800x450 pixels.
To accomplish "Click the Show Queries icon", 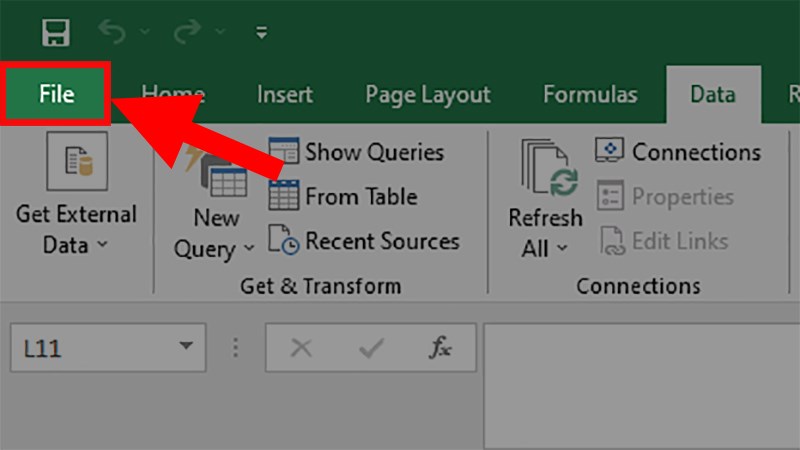I will pyautogui.click(x=284, y=151).
